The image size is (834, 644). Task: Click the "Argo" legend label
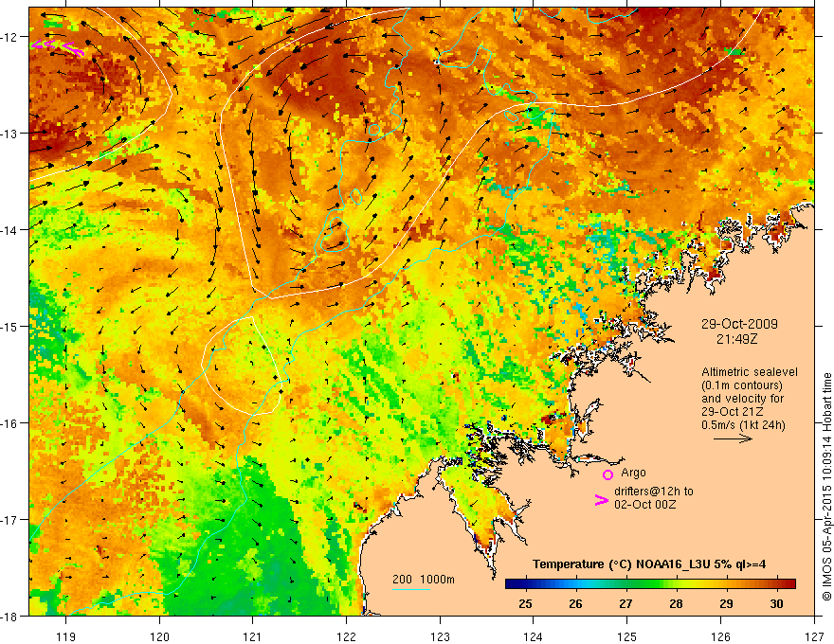pyautogui.click(x=633, y=473)
